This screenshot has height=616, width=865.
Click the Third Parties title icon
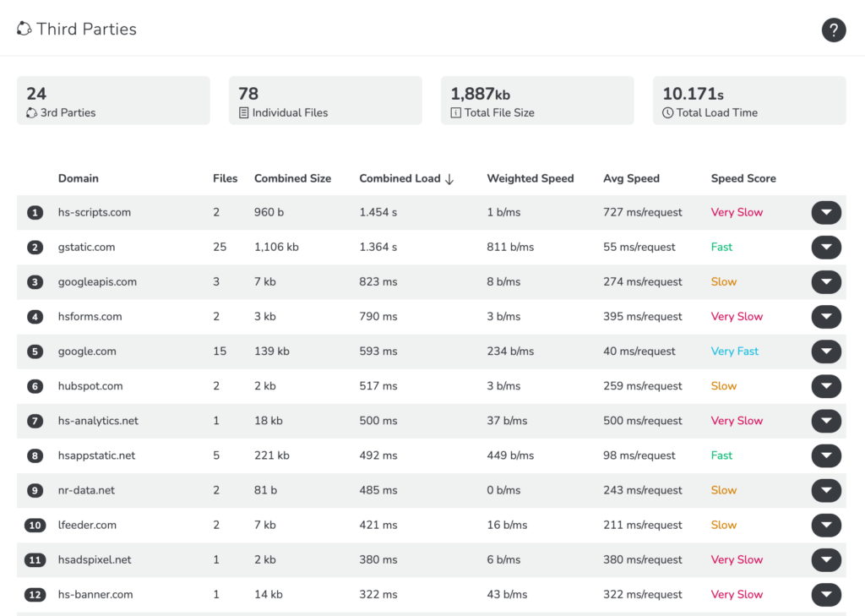click(24, 29)
